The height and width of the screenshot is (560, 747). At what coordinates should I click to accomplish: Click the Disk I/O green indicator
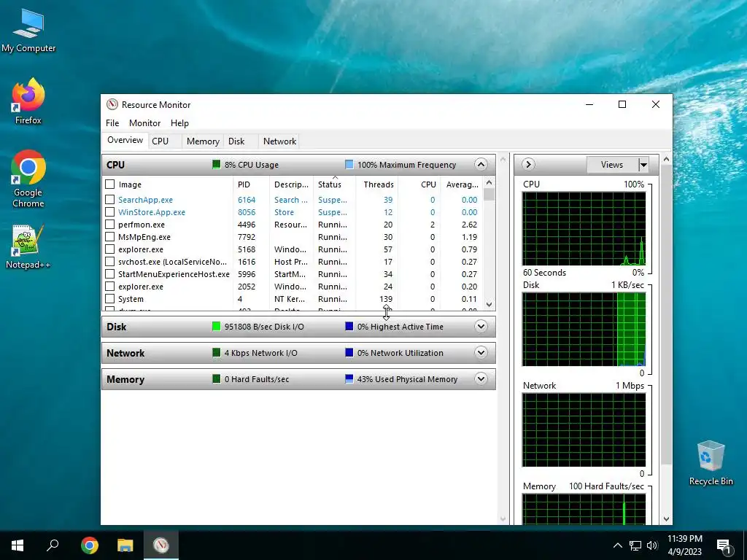coord(216,326)
